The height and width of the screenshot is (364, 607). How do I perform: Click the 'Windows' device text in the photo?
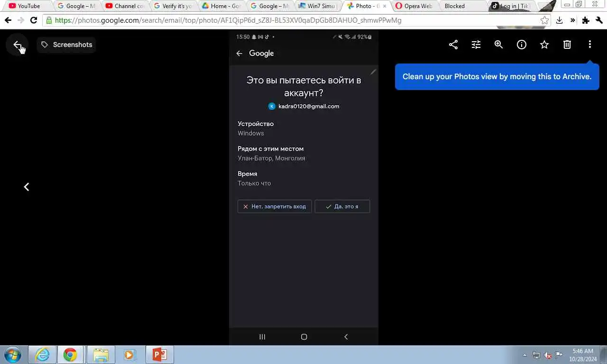point(251,133)
